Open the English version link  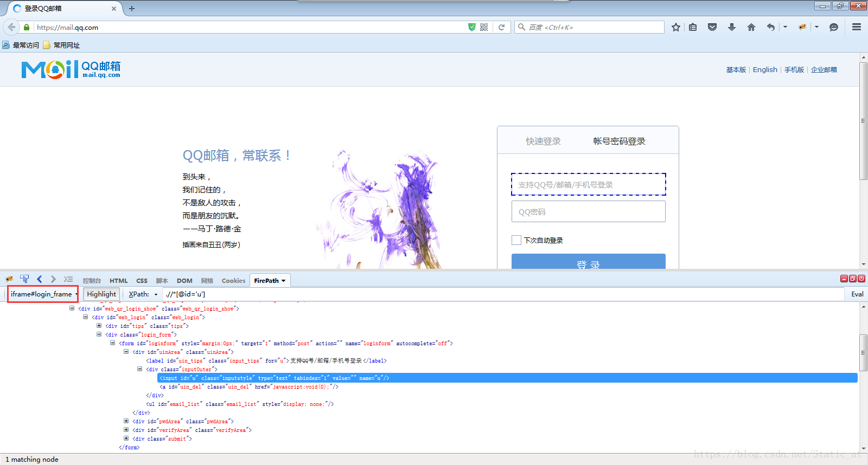(x=765, y=69)
